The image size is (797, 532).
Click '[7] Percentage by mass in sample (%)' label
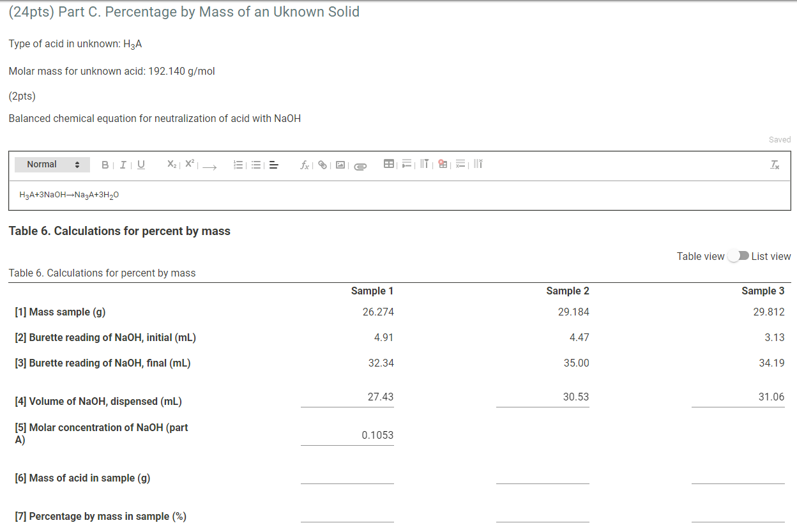click(x=101, y=516)
